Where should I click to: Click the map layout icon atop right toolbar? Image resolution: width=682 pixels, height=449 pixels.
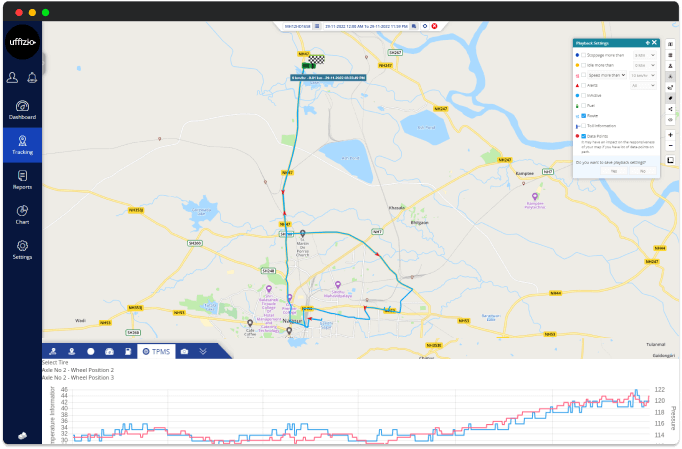click(670, 44)
